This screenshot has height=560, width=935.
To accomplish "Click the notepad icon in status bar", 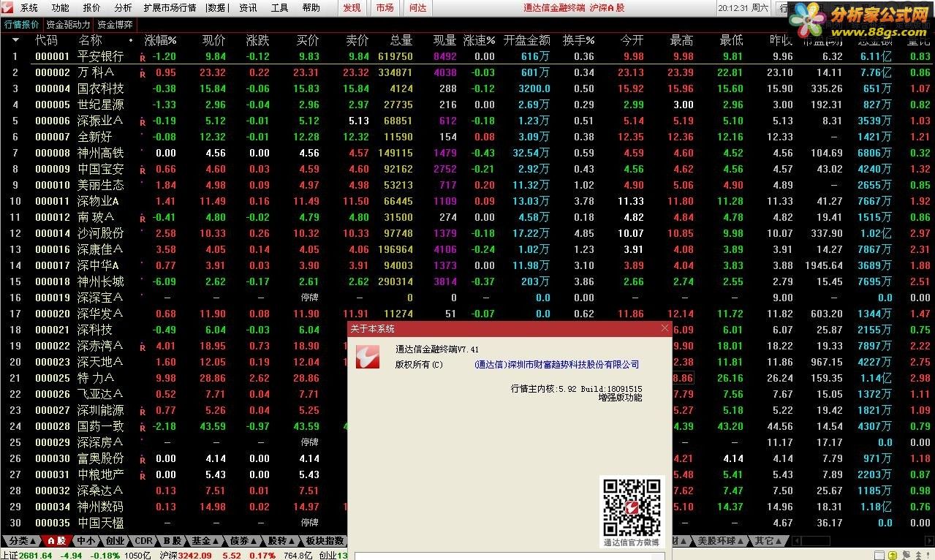I will click(x=879, y=555).
